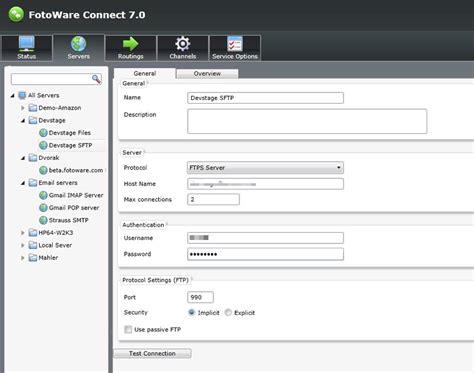Expand the Local Sever tree node
Viewport: 474px width, 373px height.
(x=23, y=246)
